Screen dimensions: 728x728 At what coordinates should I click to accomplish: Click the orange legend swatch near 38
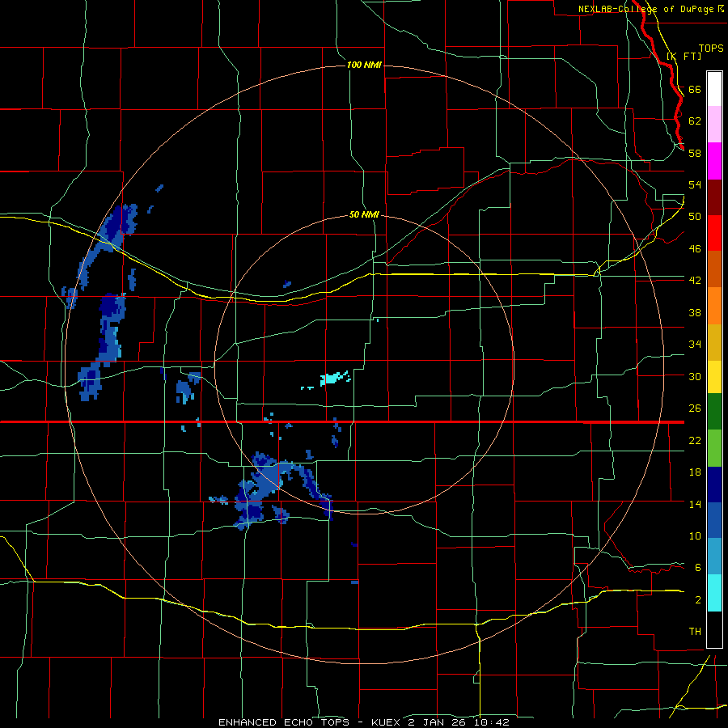[x=714, y=306]
